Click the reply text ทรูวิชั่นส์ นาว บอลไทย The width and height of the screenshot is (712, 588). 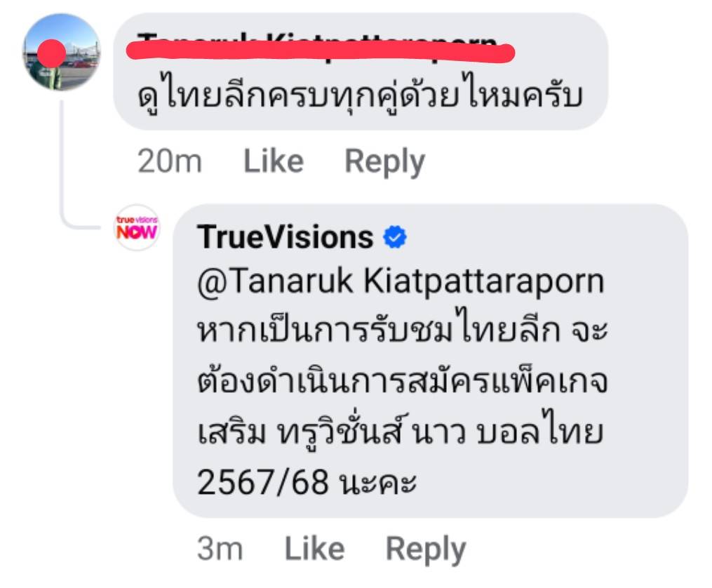click(x=440, y=430)
